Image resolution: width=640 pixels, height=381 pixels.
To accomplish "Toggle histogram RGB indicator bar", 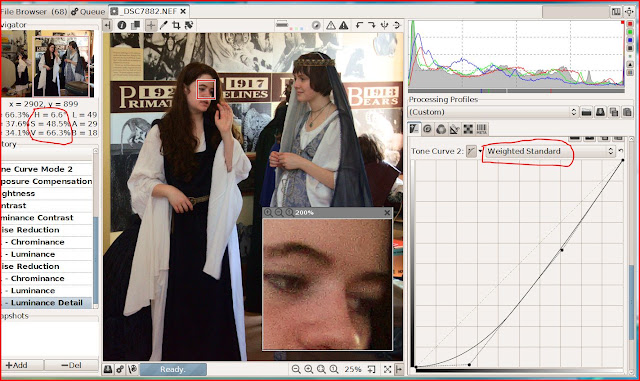I will [x=630, y=73].
